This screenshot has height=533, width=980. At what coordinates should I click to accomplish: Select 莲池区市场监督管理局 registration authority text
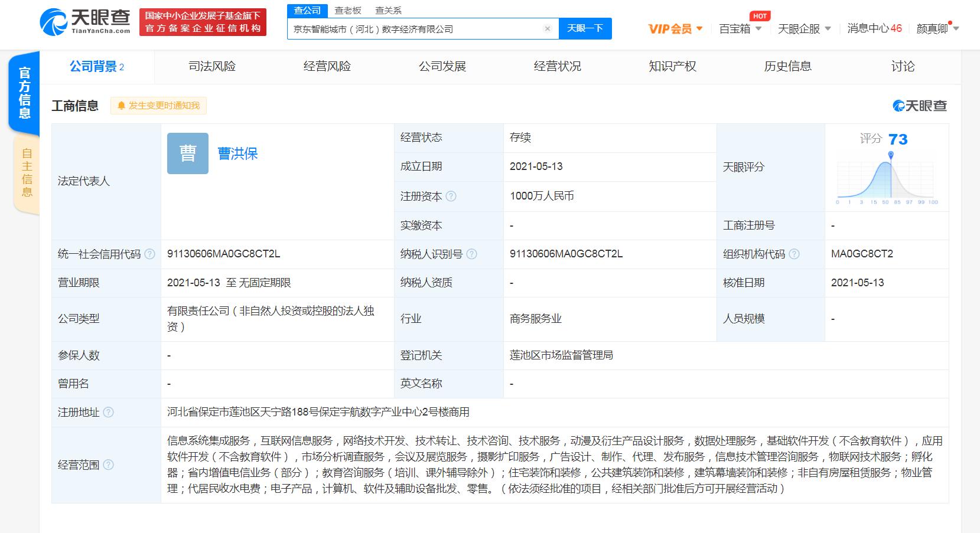561,355
